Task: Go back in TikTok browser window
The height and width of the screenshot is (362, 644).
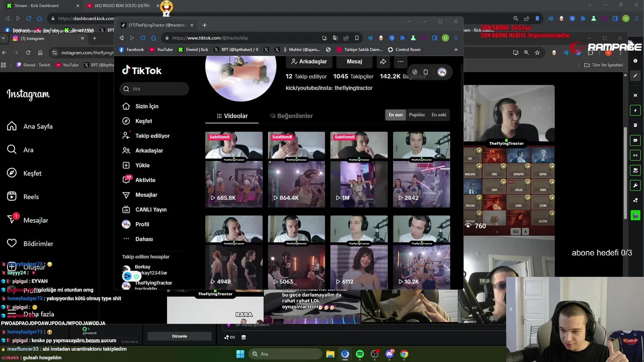Action: coord(121,38)
